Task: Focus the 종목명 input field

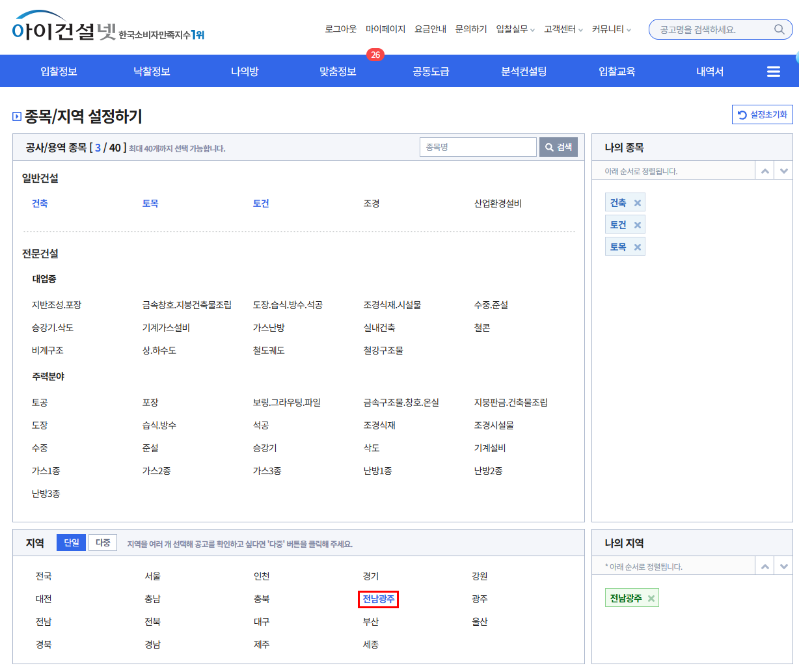Action: click(478, 147)
